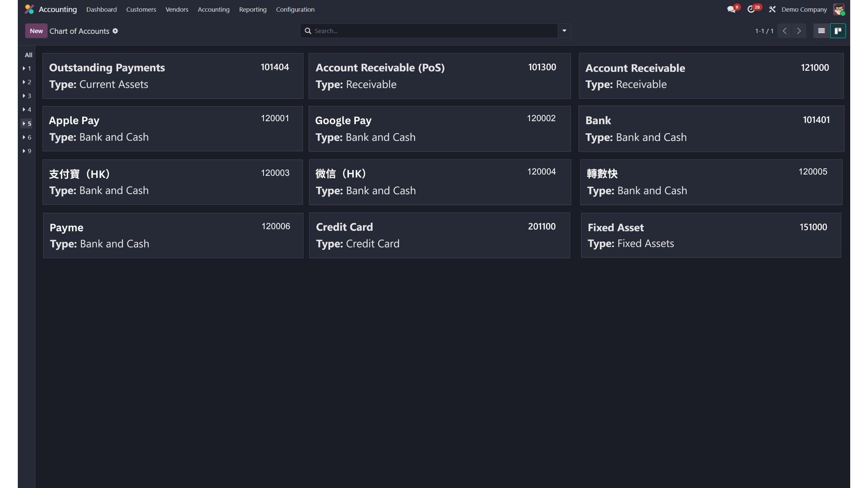868x488 pixels.
Task: Open the 轉數快 account card
Action: click(x=711, y=182)
